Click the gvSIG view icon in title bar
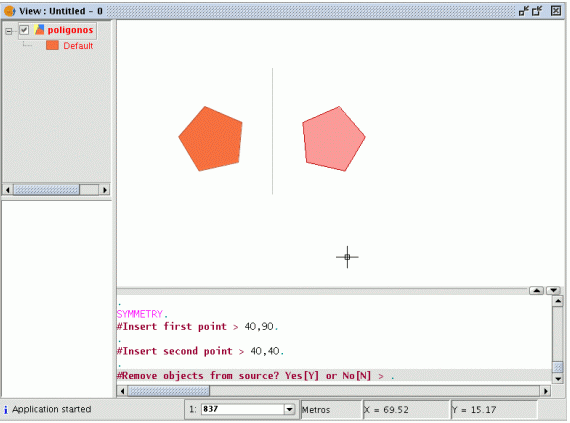Screen dimensions: 570x423 pyautogui.click(x=9, y=11)
